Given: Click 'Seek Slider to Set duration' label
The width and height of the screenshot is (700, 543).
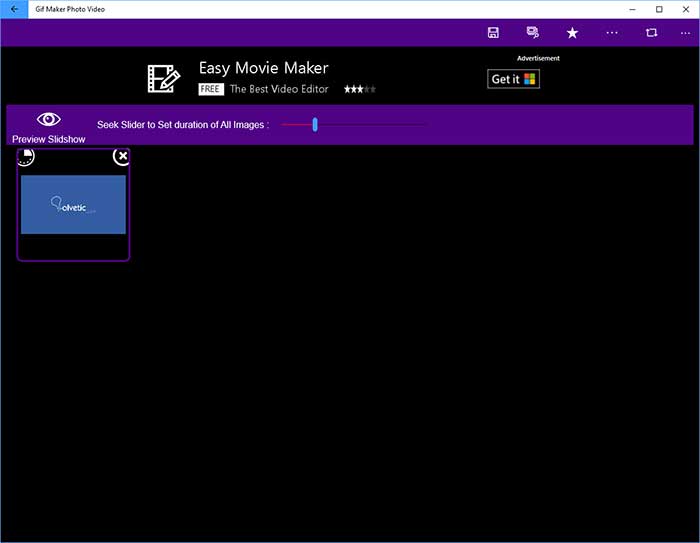Looking at the screenshot, I should tap(183, 125).
